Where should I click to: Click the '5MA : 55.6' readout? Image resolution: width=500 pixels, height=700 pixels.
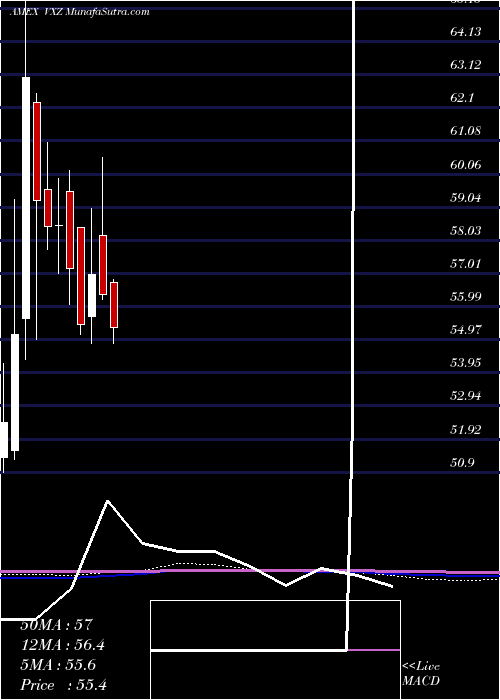click(58, 665)
